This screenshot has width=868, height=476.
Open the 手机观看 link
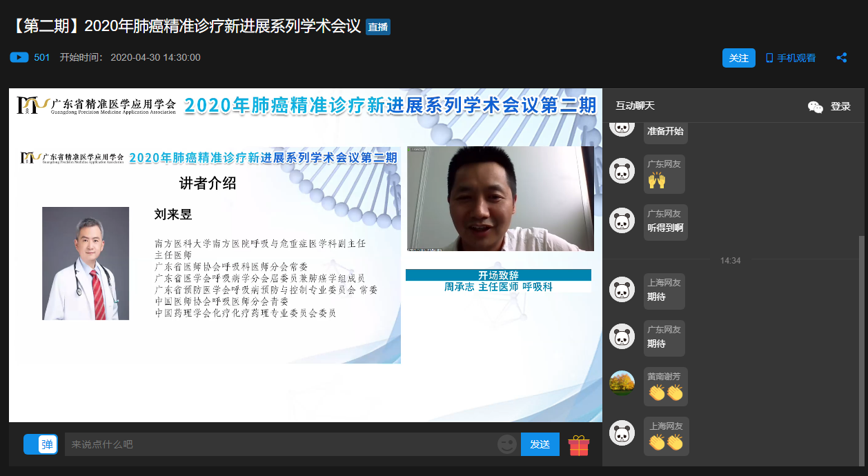[x=796, y=58]
